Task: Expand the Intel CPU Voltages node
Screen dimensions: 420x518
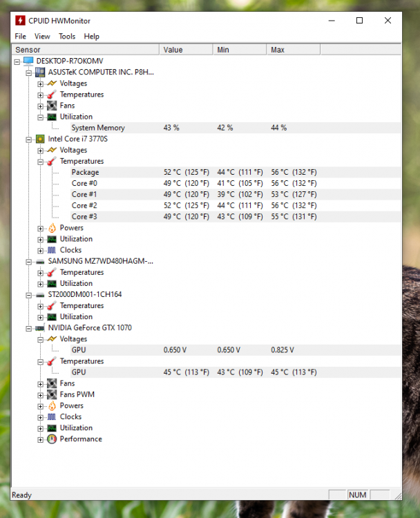Action: pyautogui.click(x=40, y=151)
